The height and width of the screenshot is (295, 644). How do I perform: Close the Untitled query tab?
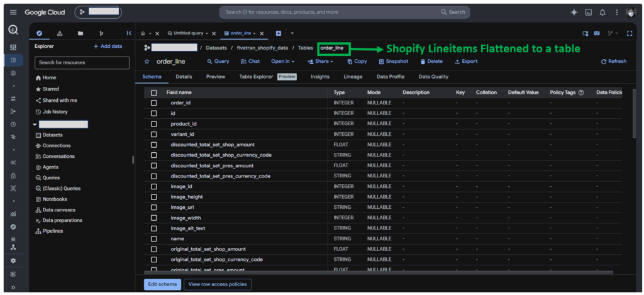pyautogui.click(x=214, y=34)
